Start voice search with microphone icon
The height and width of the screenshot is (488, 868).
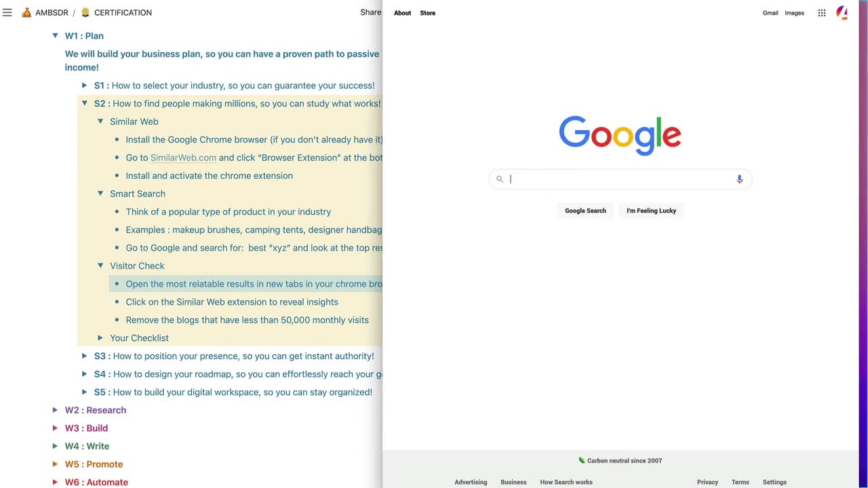click(740, 179)
